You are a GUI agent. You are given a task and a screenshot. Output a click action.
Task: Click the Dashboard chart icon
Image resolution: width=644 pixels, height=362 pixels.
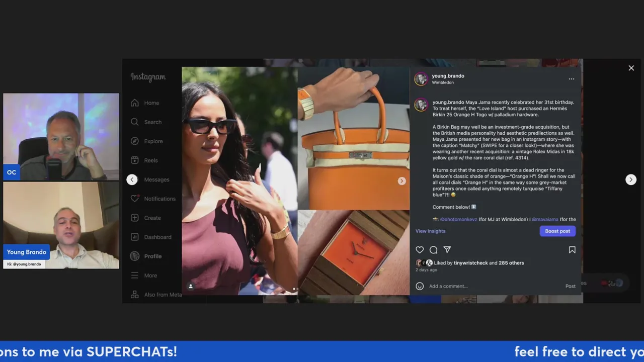tap(134, 237)
